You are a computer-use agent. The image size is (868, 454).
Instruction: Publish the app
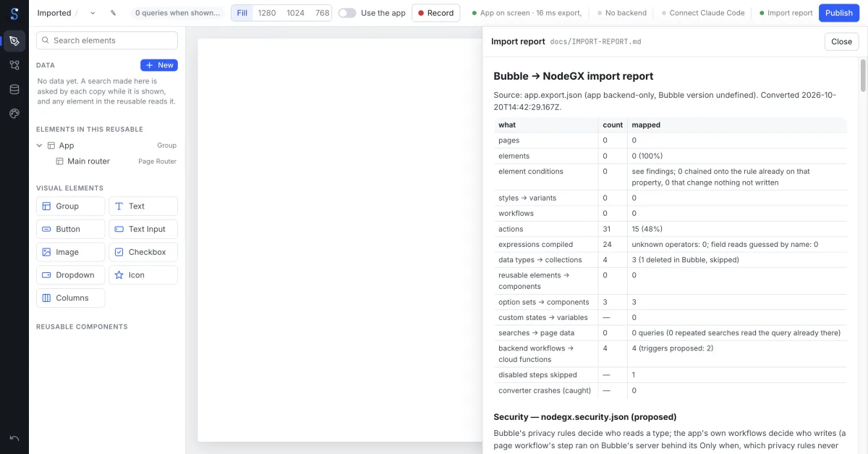839,13
